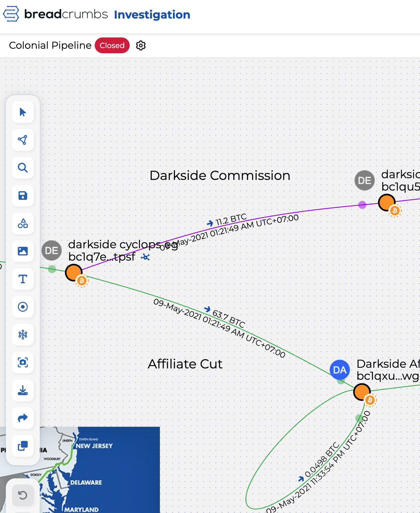Click the 63.7 BTC edge timestamp
Image resolution: width=420 pixels, height=513 pixels.
[219, 328]
